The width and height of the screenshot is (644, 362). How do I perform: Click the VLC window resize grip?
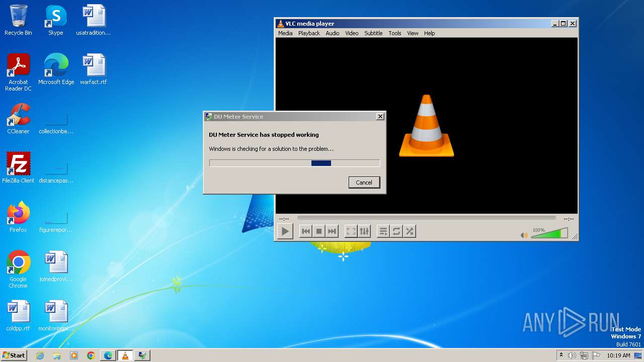click(x=575, y=237)
